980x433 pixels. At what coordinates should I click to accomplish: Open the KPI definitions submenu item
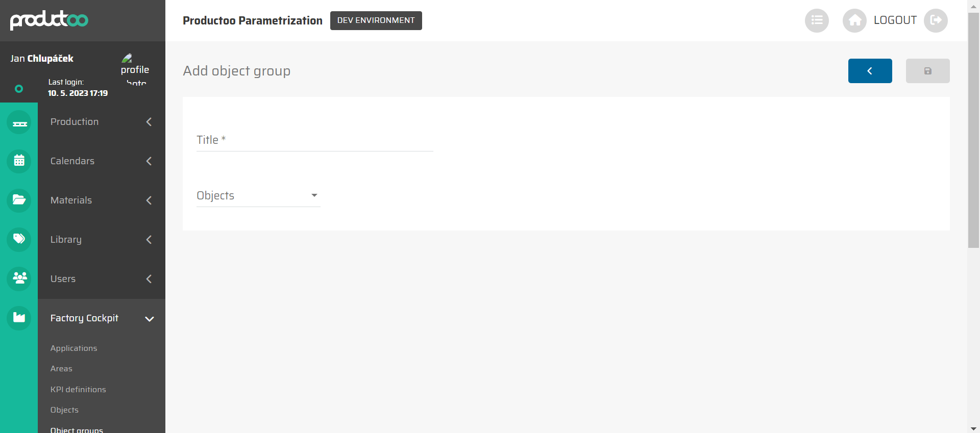[78, 390]
